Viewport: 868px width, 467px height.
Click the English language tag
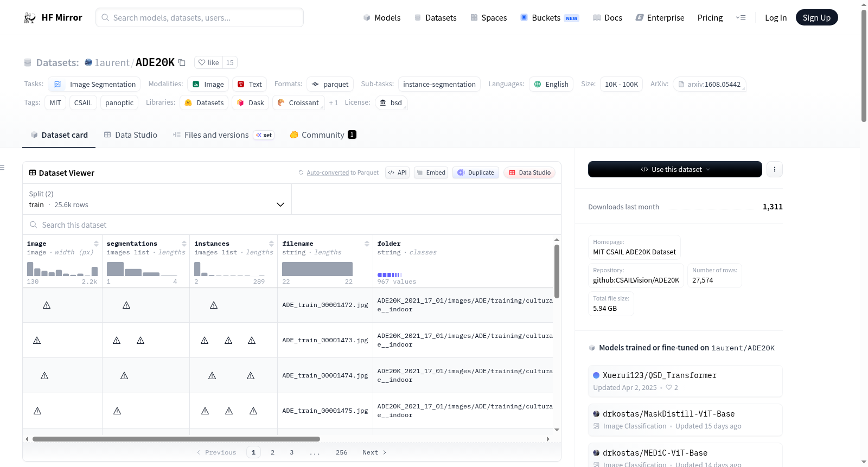point(551,84)
